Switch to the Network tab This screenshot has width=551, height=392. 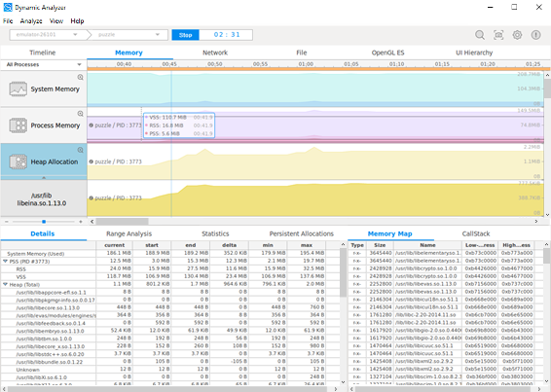pos(215,53)
